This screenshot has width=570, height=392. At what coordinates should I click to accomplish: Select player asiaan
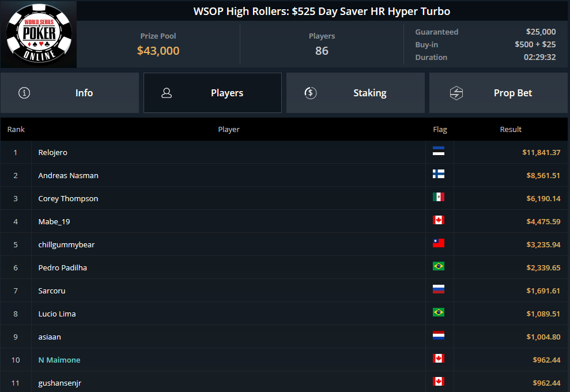coord(50,337)
